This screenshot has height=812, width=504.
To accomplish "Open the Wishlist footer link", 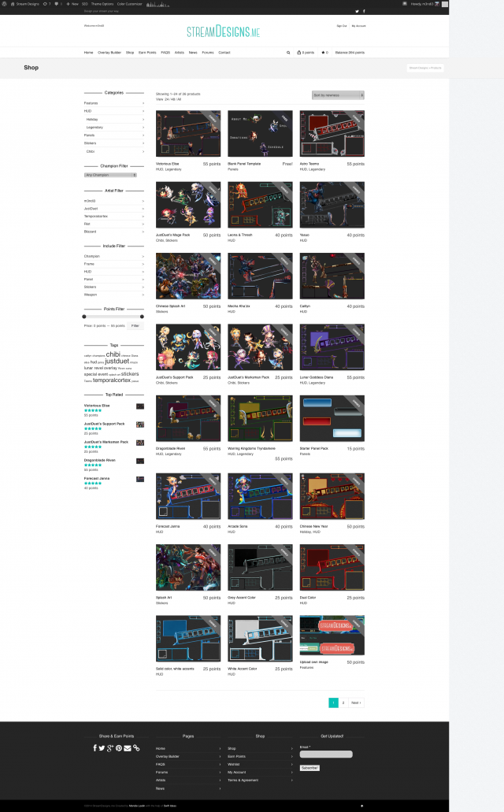I will tap(234, 764).
